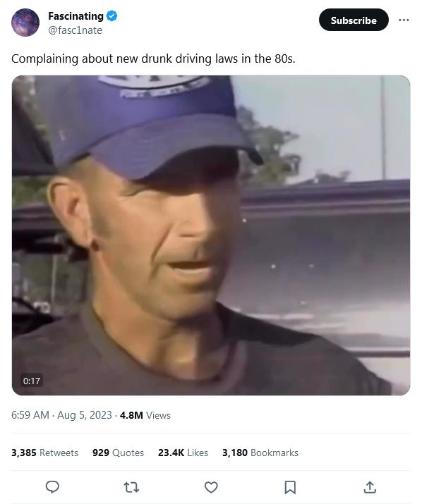
Task: Click the 0:17 video duration badge
Action: pos(32,381)
